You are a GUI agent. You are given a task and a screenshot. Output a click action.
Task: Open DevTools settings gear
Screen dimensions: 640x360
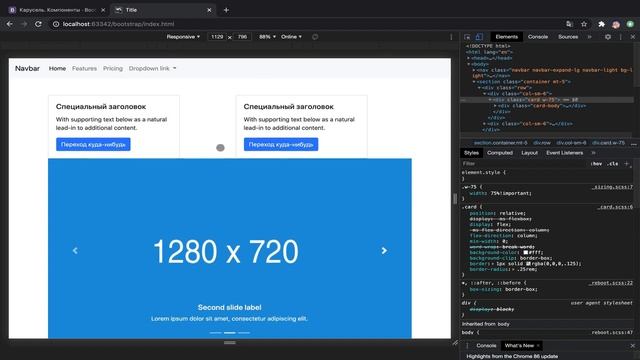tap(608, 37)
